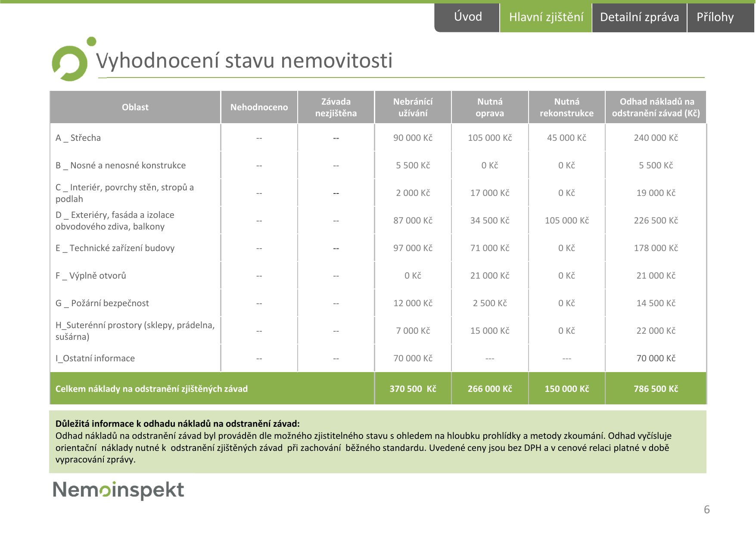Select B _ Nosné a nenosné konstrukce

[x=121, y=165]
